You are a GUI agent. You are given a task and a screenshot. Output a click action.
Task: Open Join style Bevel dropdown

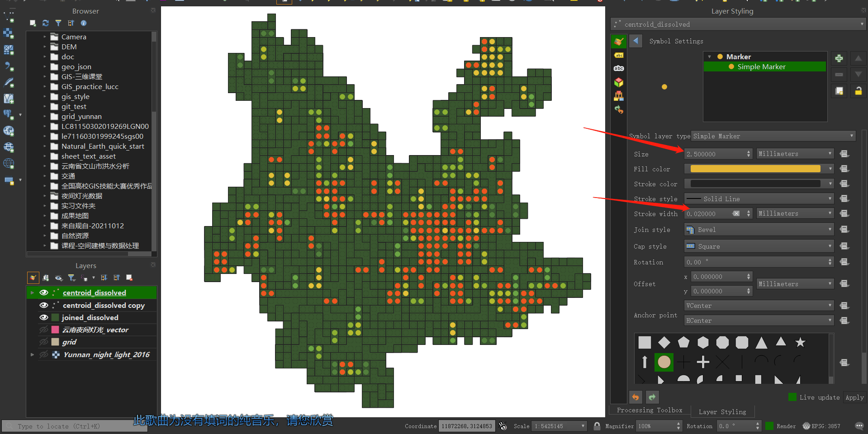[759, 230]
